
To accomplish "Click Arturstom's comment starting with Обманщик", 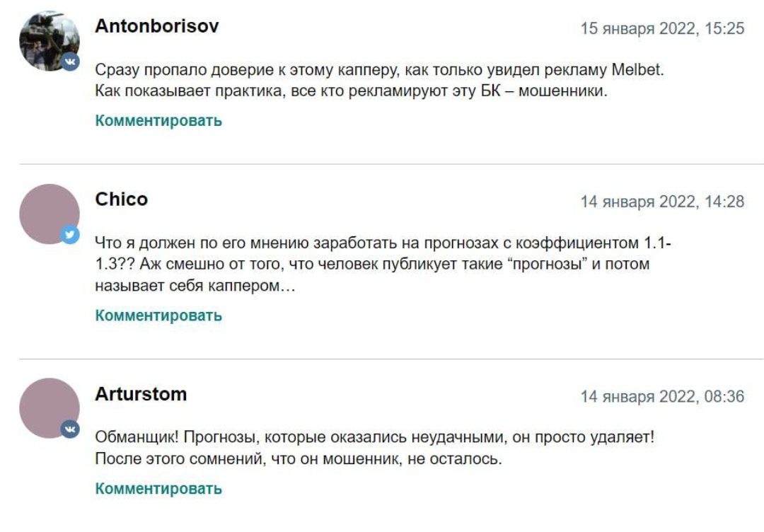I will 375,448.
